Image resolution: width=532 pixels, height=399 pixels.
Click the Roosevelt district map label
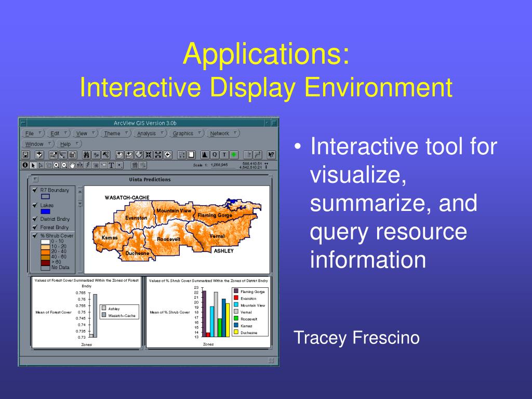click(168, 239)
